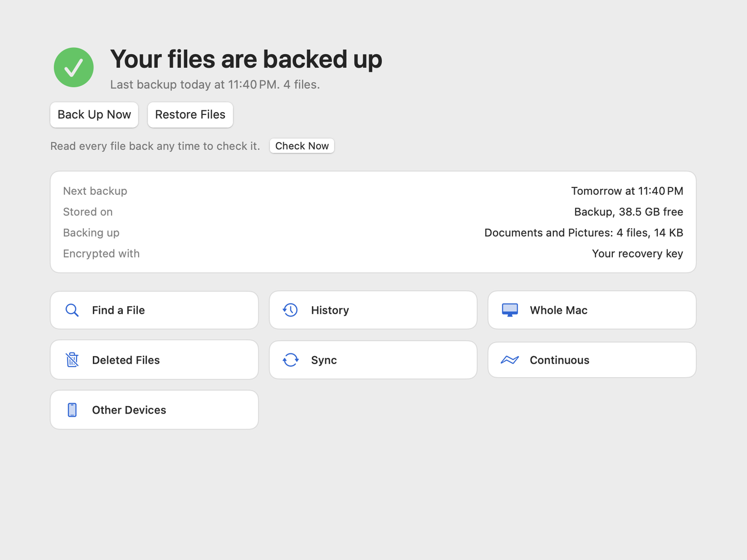Choose the Whole Mac card
Screen dimensions: 747x560
(592, 310)
